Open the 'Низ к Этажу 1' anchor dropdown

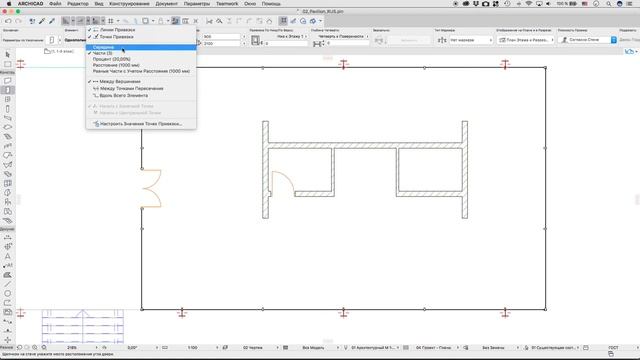291,36
